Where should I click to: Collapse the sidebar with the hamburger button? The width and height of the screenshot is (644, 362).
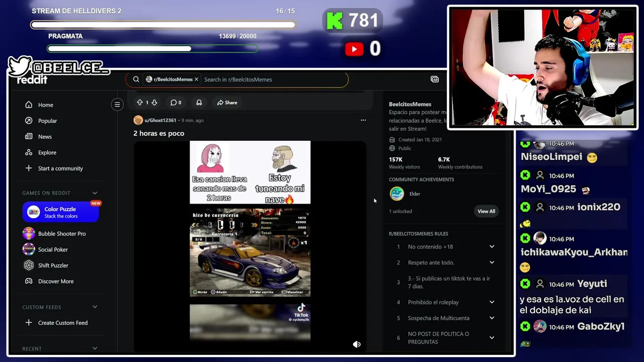117,105
